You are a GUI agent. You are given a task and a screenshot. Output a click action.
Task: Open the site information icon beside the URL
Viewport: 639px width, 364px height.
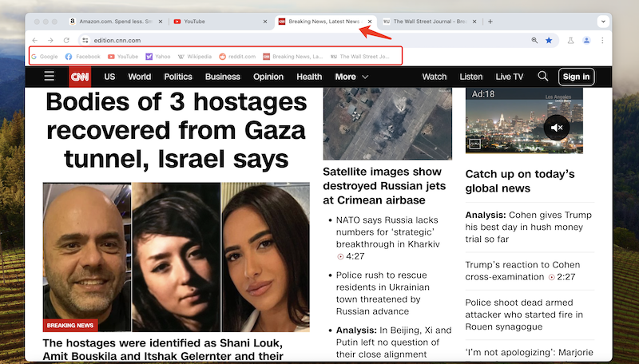[x=85, y=40]
